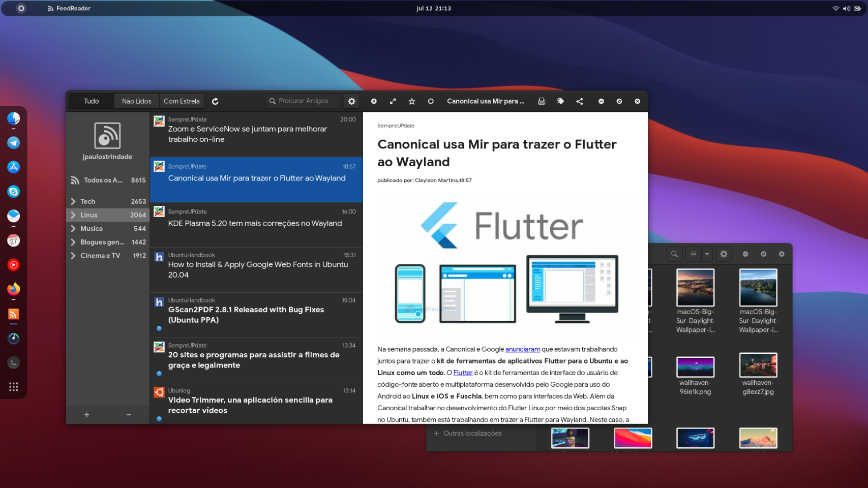
Task: Toggle star on the current article
Action: point(412,101)
